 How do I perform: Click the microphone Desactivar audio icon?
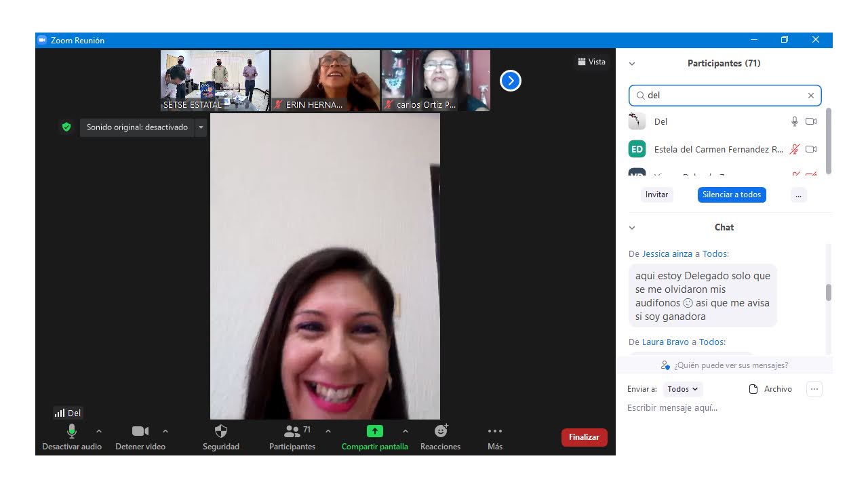click(72, 431)
